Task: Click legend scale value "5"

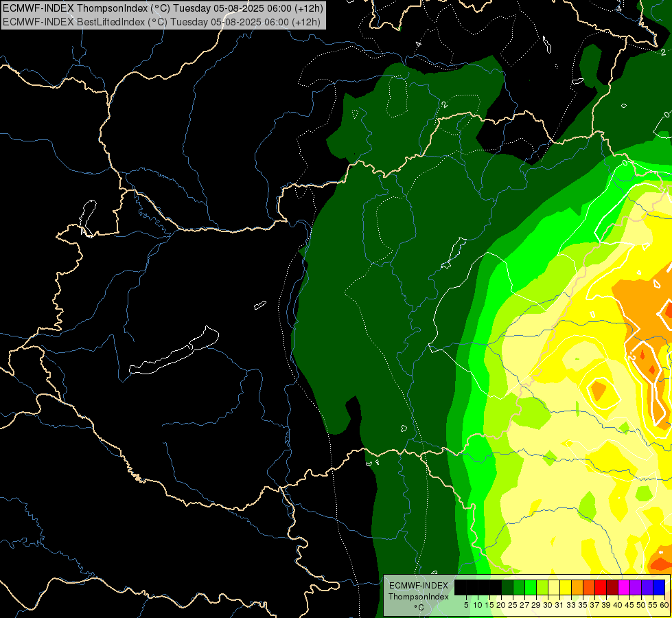Action: pos(466,605)
